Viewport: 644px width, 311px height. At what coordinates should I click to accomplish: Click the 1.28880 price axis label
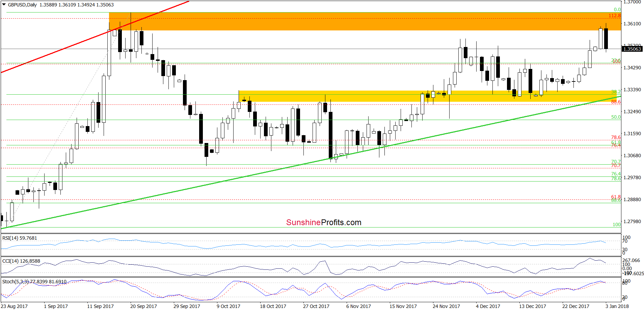coord(632,199)
